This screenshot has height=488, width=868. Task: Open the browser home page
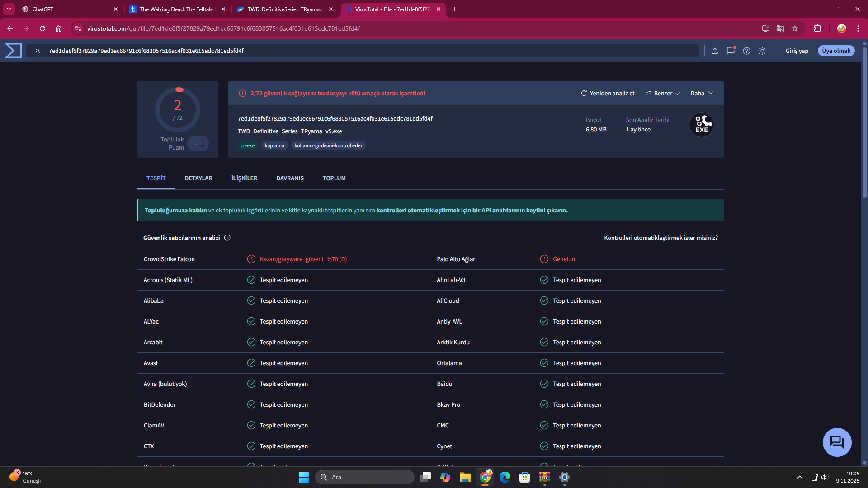point(59,28)
